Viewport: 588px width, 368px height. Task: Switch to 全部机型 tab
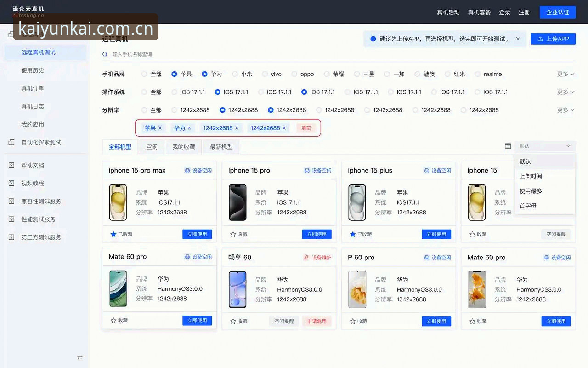(120, 147)
